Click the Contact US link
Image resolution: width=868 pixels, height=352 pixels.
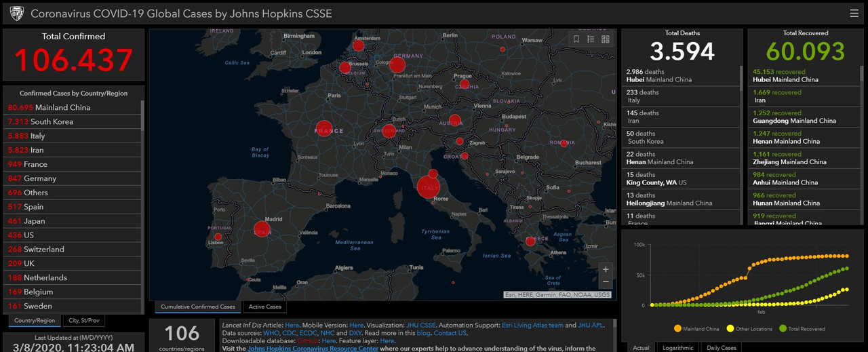point(450,333)
